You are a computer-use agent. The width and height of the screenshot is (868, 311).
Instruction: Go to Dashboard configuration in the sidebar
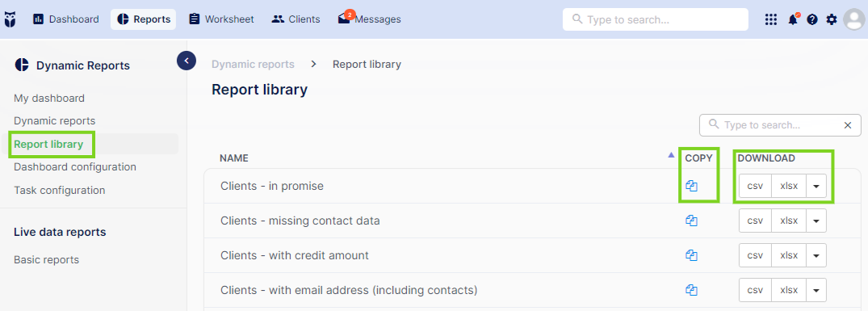pos(75,167)
